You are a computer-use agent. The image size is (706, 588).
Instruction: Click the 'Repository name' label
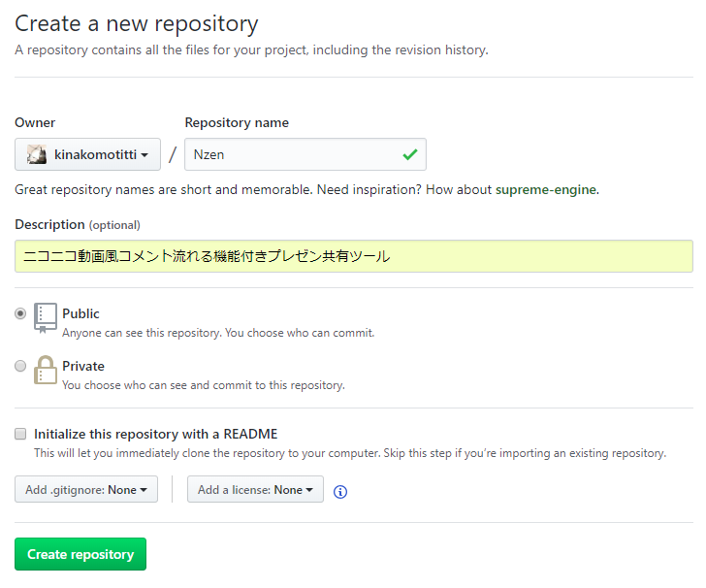coord(237,122)
